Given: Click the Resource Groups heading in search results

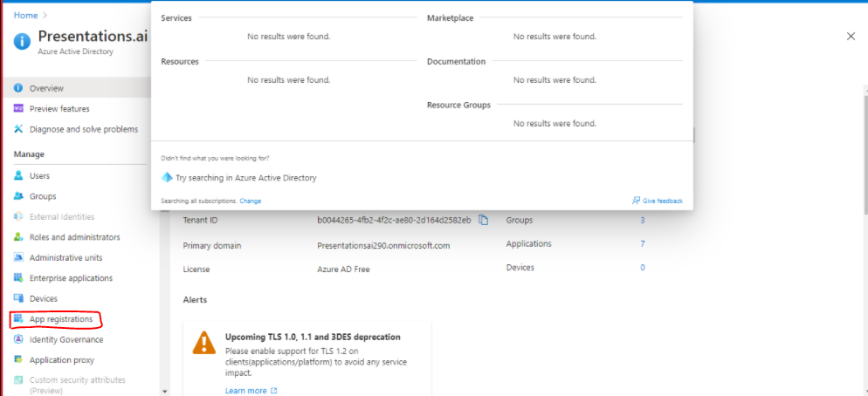Looking at the screenshot, I should pyautogui.click(x=458, y=105).
